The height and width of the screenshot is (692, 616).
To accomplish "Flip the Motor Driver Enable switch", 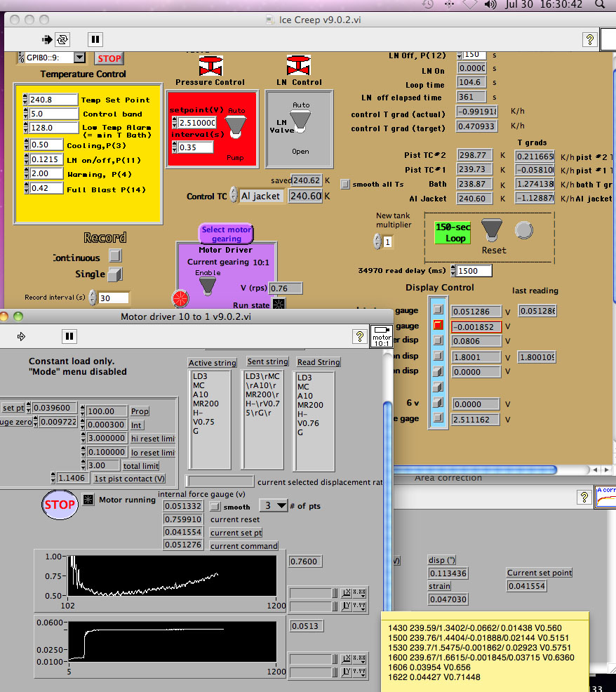I will (x=207, y=285).
